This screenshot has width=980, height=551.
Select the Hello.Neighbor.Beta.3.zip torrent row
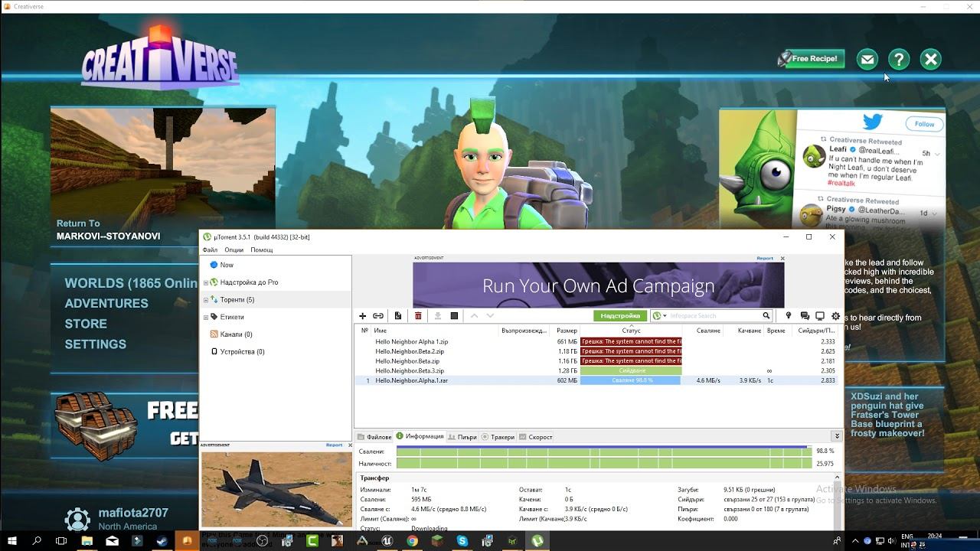coord(596,370)
